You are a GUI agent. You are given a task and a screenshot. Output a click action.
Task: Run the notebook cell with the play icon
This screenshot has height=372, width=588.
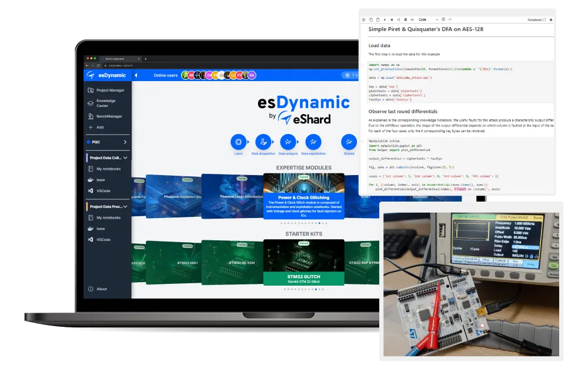pos(384,19)
